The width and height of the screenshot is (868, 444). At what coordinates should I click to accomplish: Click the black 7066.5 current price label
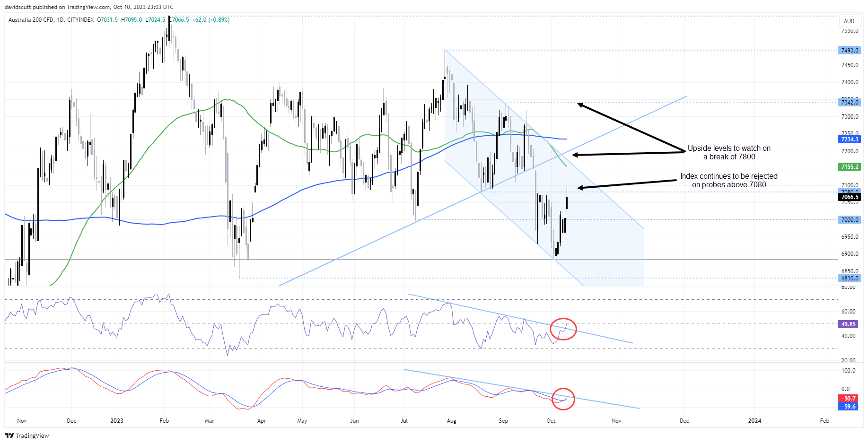click(850, 197)
